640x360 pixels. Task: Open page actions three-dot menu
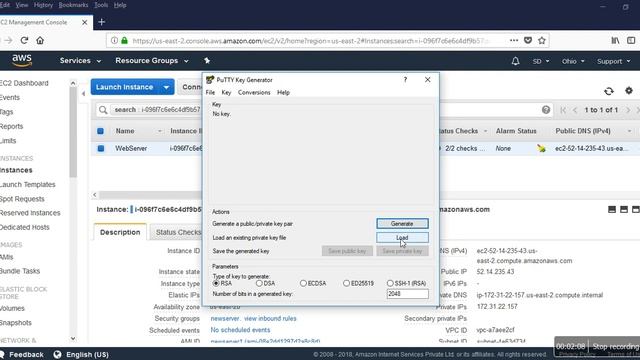coord(514,40)
